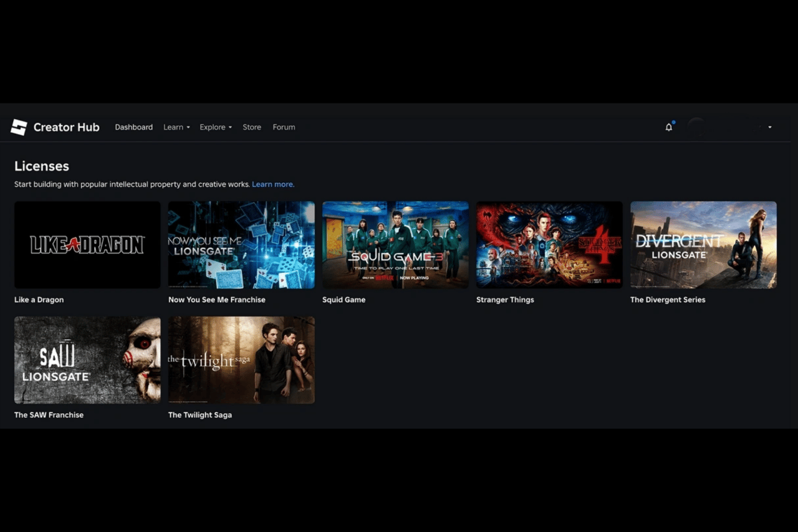Click the 'Stranger Things' caption text
Viewport: 798px width, 532px height.
[505, 300]
